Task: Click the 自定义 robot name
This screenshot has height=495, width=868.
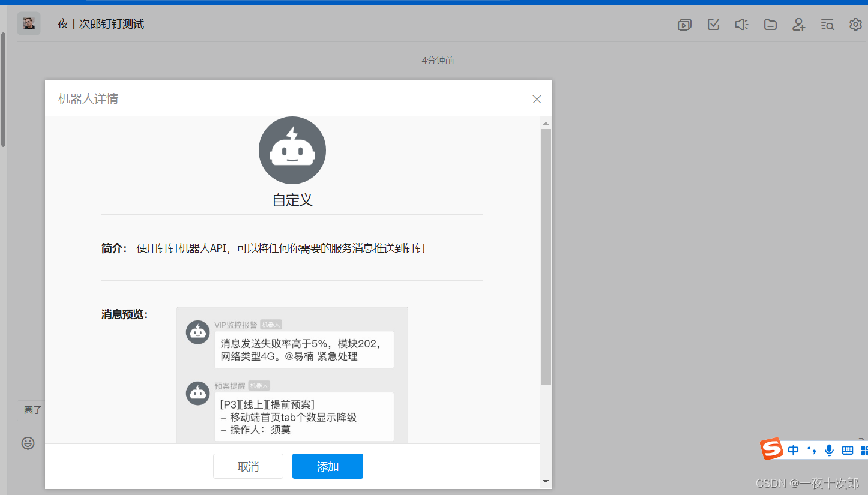Action: click(x=292, y=200)
